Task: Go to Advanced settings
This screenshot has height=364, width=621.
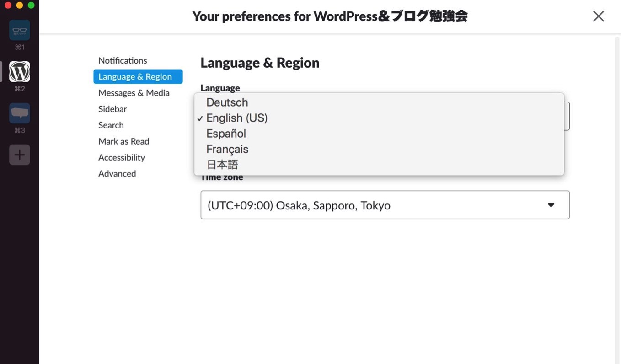Action: 117,173
